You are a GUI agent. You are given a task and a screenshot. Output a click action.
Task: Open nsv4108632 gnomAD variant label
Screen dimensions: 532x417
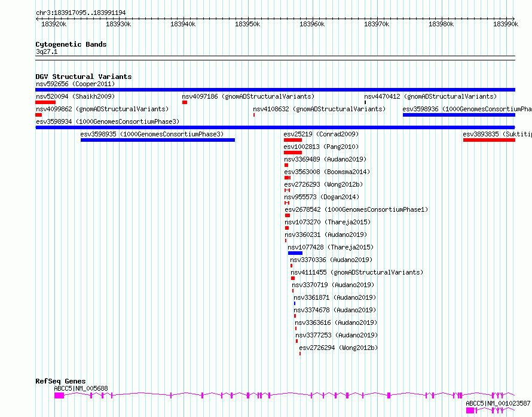click(319, 109)
